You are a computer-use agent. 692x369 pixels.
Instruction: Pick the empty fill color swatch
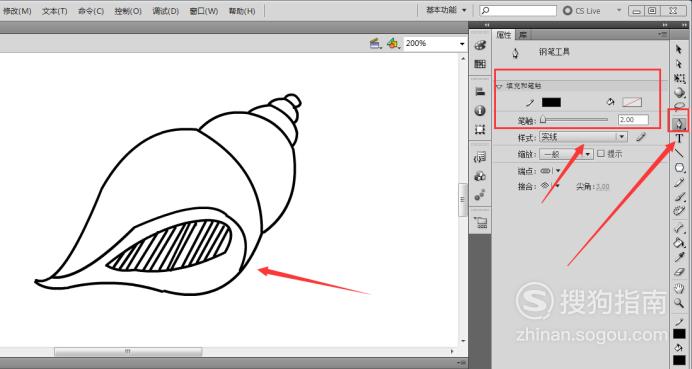pos(632,102)
